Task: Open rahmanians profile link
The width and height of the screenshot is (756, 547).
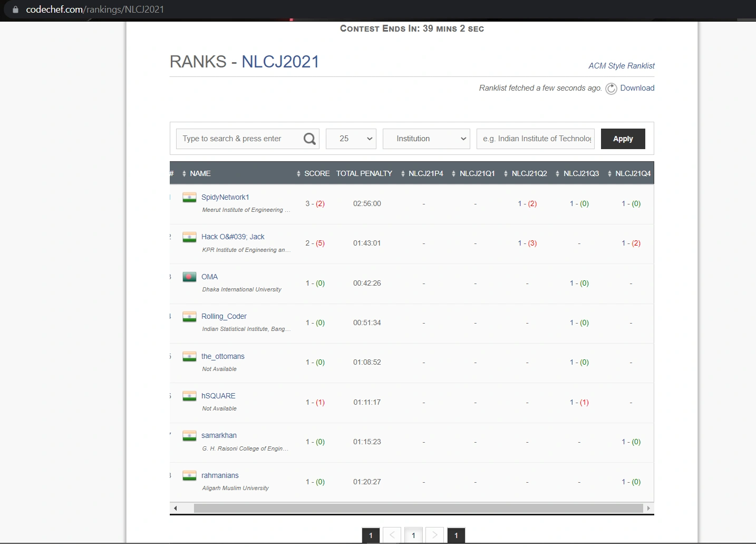Action: [220, 475]
